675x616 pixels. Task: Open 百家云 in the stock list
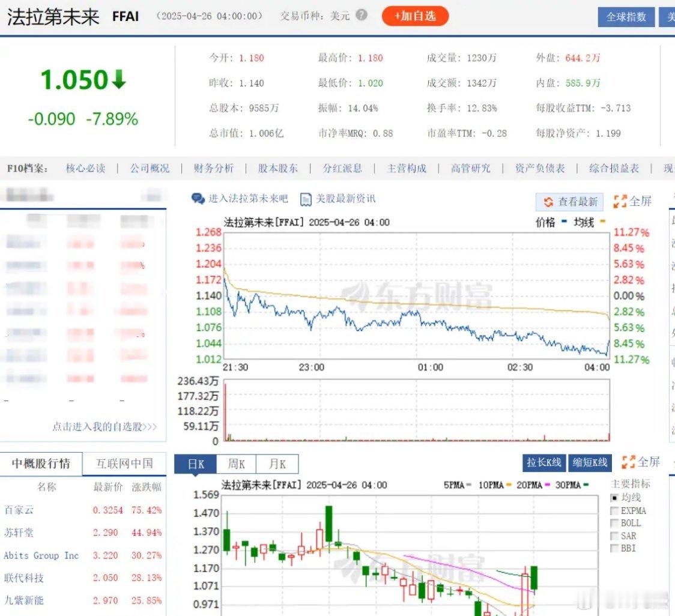(19, 510)
